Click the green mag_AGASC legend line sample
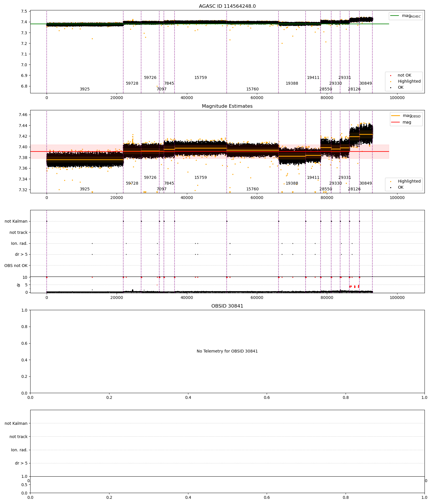432x504 pixels. [395, 16]
